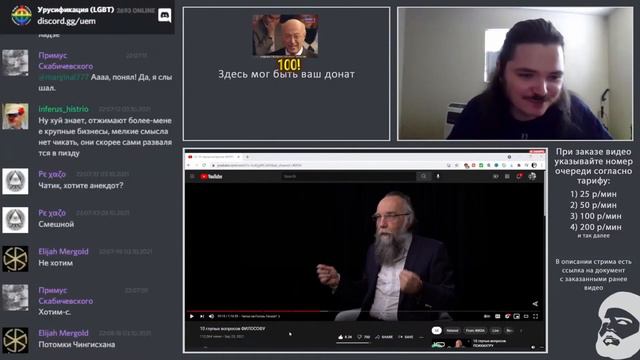Click the Discord logo icon in header
The height and width of the screenshot is (360, 640).
pos(164,16)
